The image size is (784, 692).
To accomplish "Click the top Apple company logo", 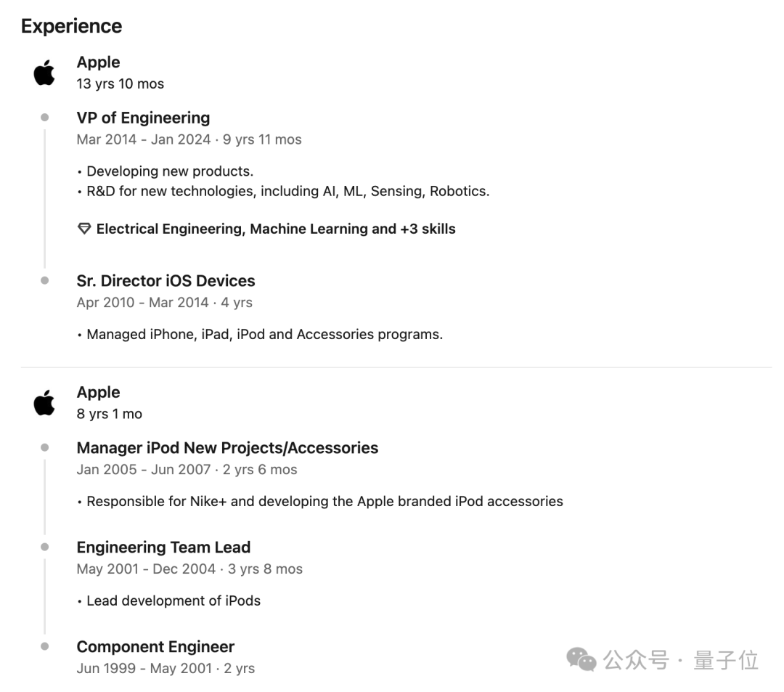I will (x=44, y=73).
